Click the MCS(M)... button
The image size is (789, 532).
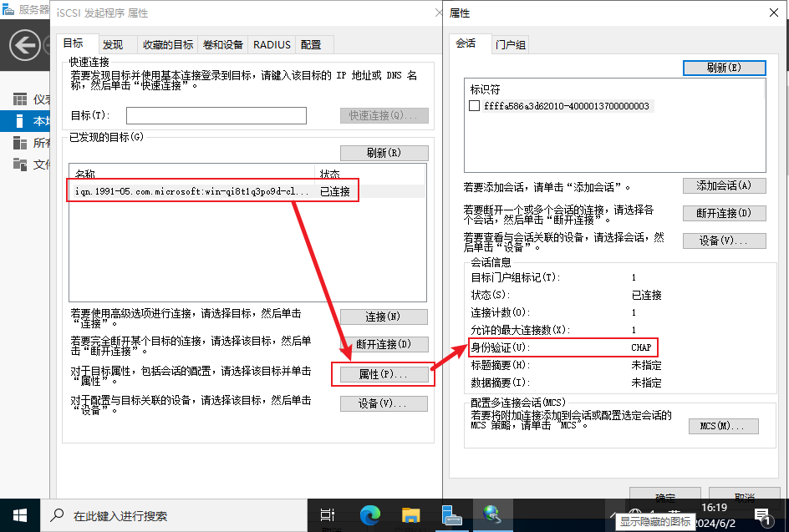[724, 426]
